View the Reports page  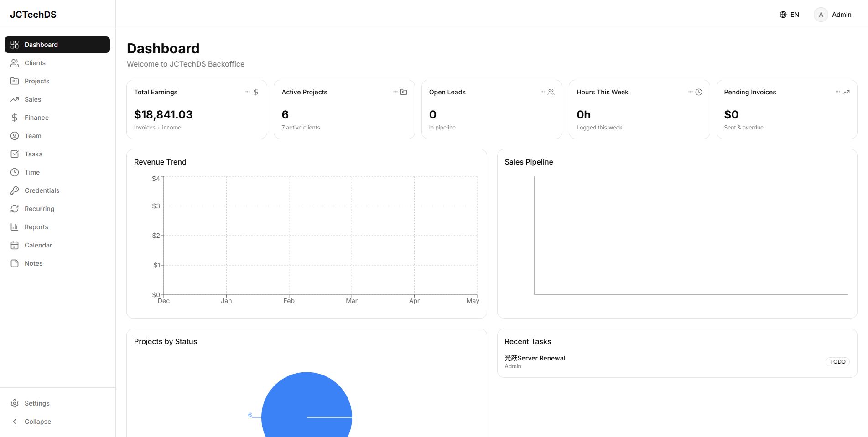pos(57,227)
